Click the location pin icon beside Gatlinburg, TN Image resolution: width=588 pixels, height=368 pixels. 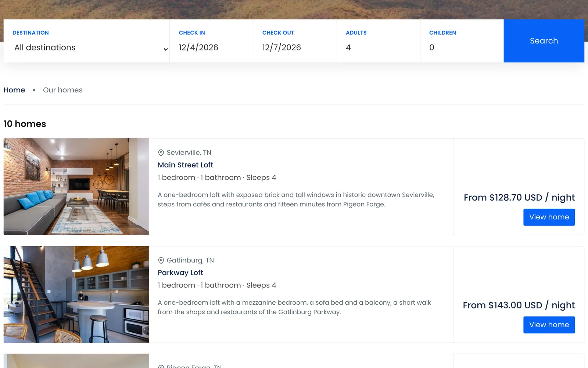point(161,261)
